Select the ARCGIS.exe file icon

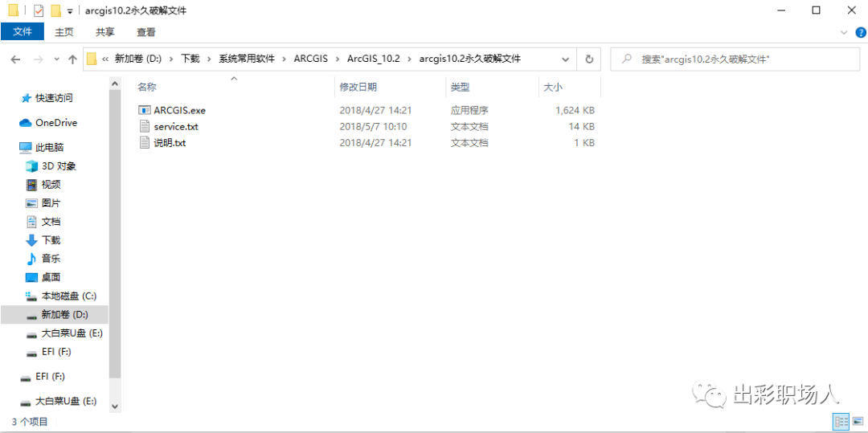click(x=144, y=110)
